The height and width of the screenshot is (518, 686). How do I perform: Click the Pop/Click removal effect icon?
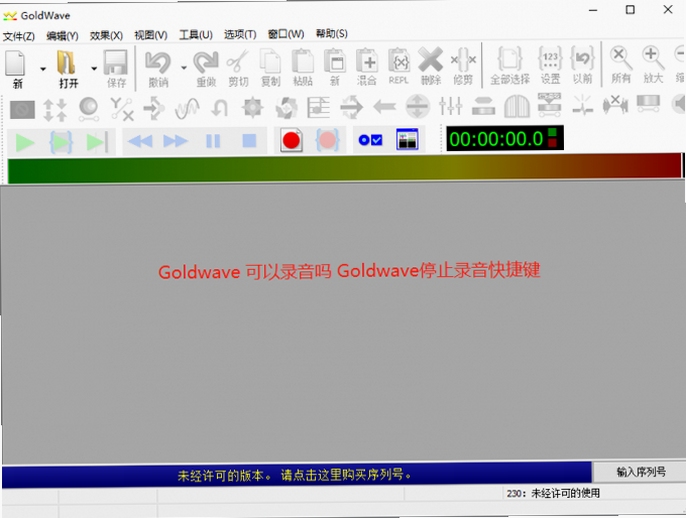click(x=583, y=105)
